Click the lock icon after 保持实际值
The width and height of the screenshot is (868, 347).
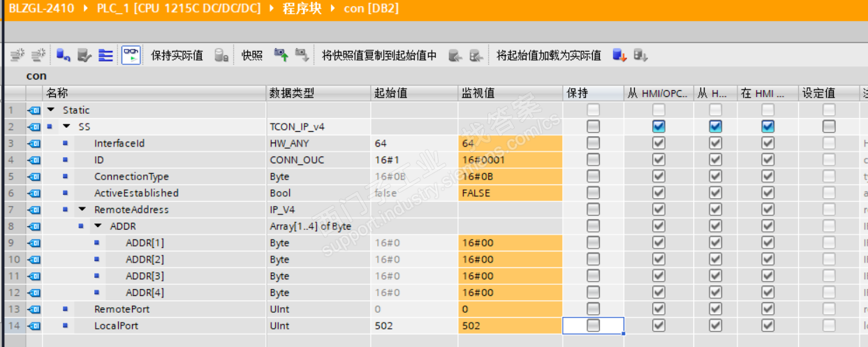(221, 55)
